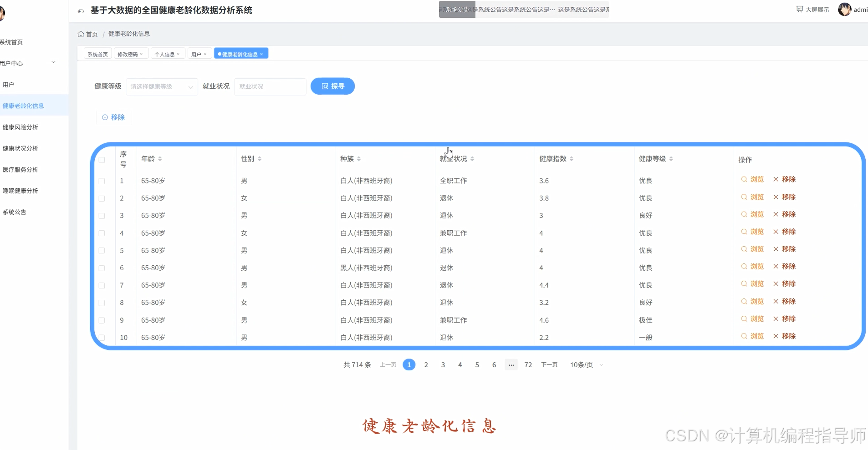Click 下一页 to go to next page
This screenshot has height=450, width=868.
tap(549, 364)
